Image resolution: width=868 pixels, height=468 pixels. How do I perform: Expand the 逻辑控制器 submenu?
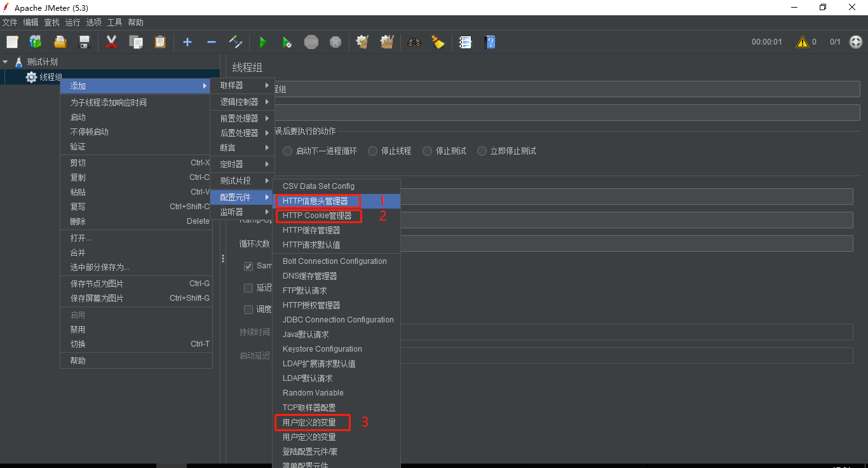[242, 102]
